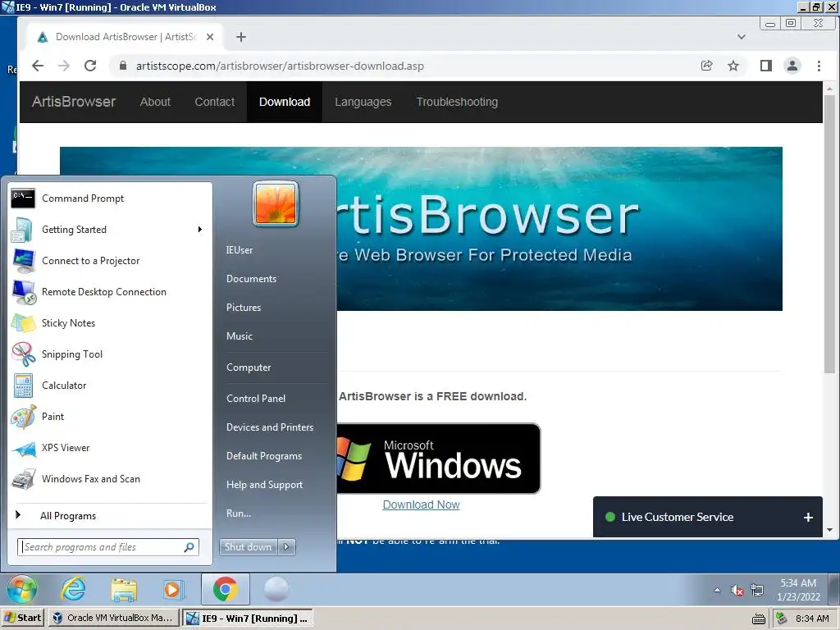The image size is (840, 630).
Task: Toggle Chrome side panel
Action: point(766,66)
